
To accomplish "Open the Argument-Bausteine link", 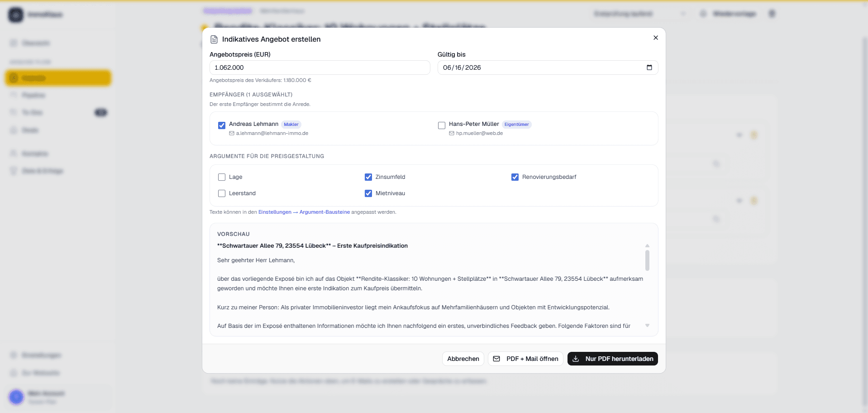I will (324, 212).
